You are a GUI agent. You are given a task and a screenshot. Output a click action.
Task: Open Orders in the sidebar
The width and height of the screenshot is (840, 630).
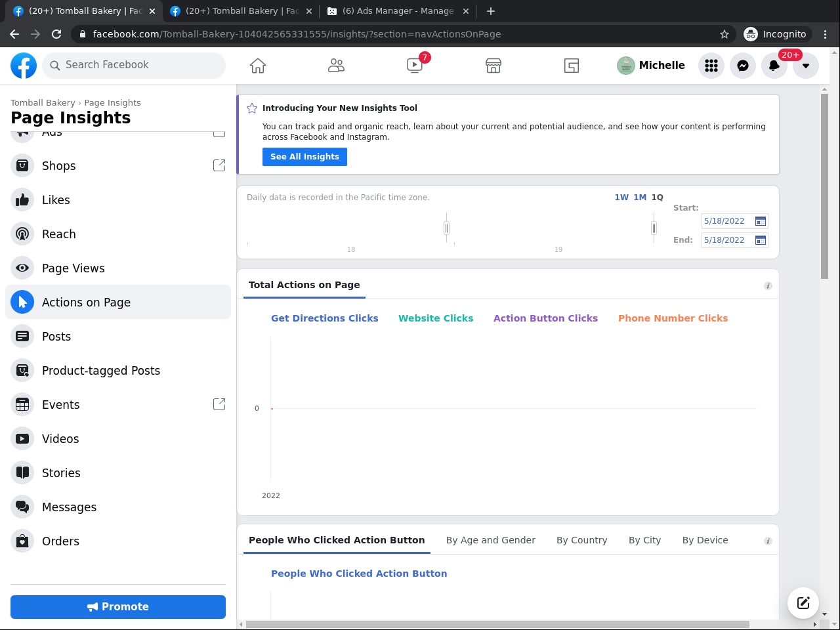click(x=118, y=541)
